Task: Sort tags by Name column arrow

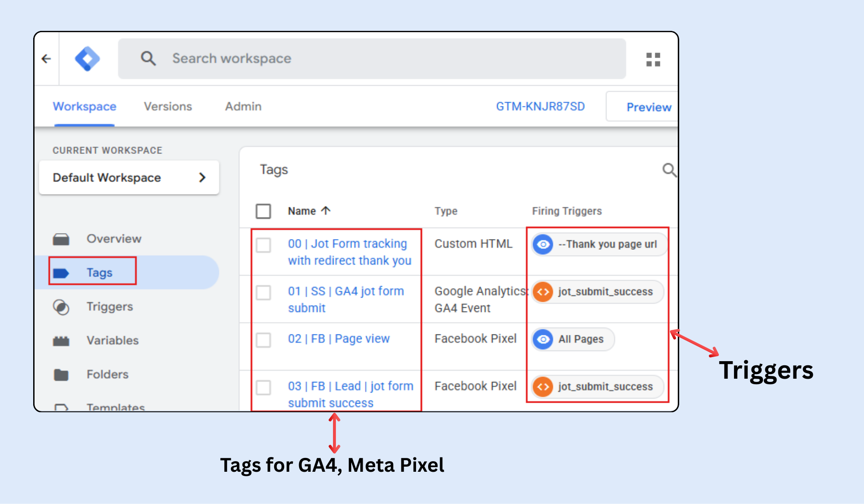Action: point(326,211)
